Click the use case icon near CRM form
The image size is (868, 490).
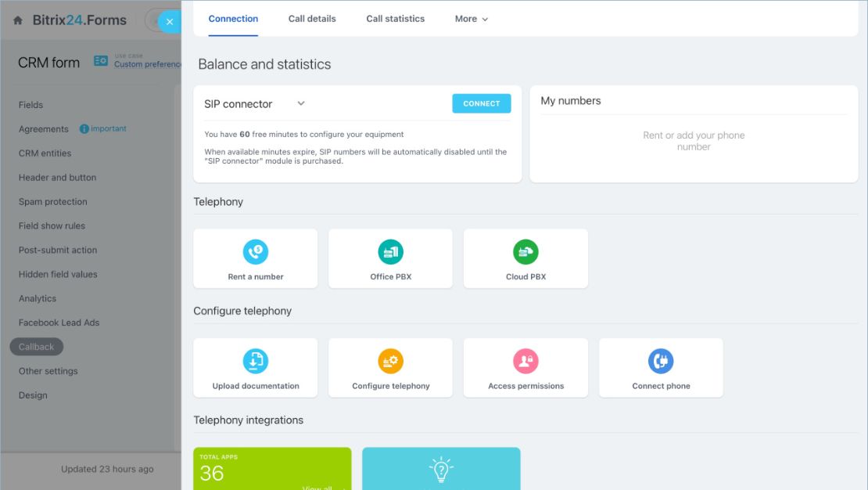tap(101, 60)
